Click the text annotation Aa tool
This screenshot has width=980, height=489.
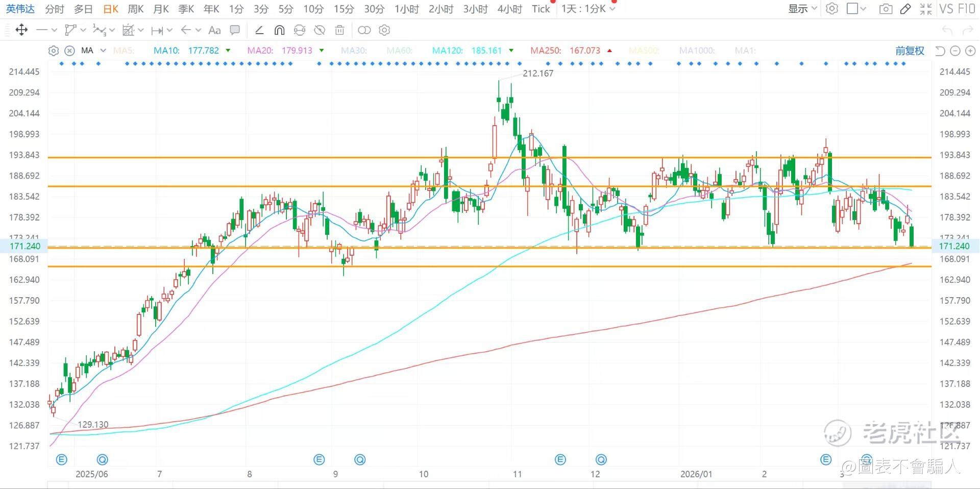click(x=215, y=30)
